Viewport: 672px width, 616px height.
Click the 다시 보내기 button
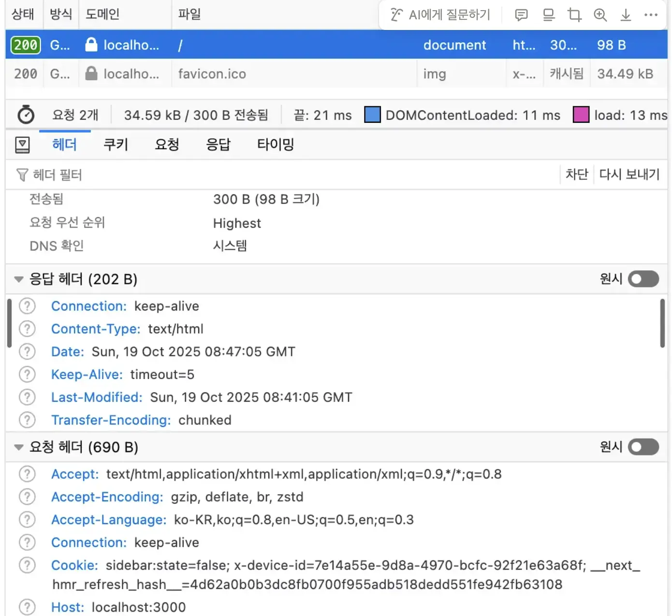629,174
